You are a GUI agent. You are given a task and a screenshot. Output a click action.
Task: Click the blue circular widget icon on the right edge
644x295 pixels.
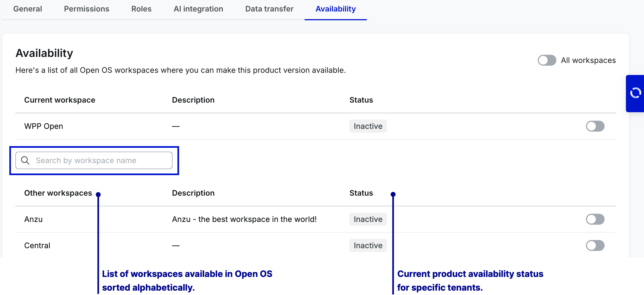[x=636, y=93]
